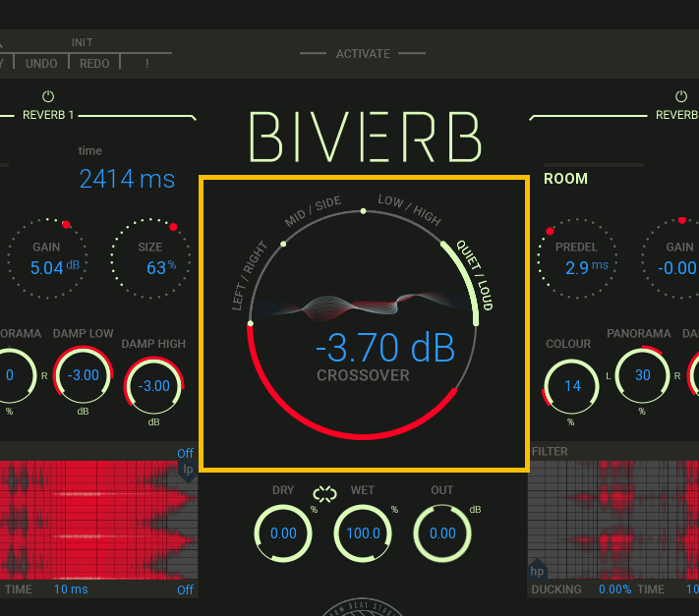The image size is (699, 616).
Task: Click the -3.70 dB crossover value
Action: (x=385, y=347)
